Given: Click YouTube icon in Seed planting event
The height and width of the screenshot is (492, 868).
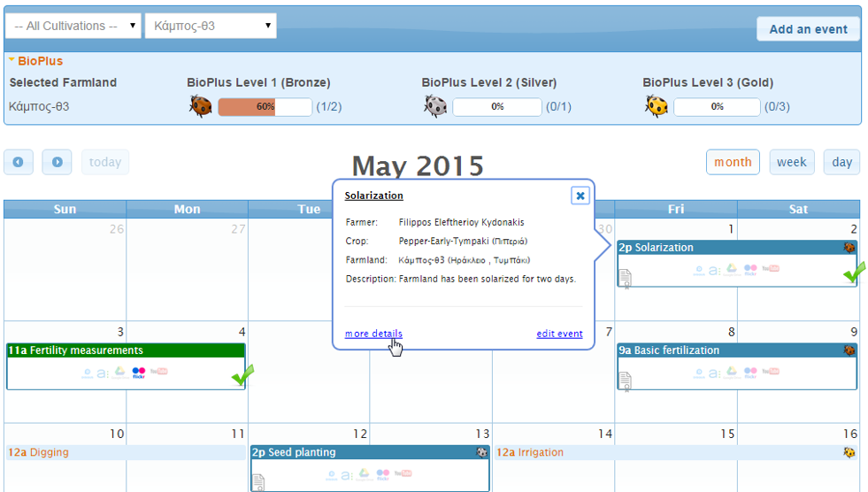Looking at the screenshot, I should click(x=403, y=473).
